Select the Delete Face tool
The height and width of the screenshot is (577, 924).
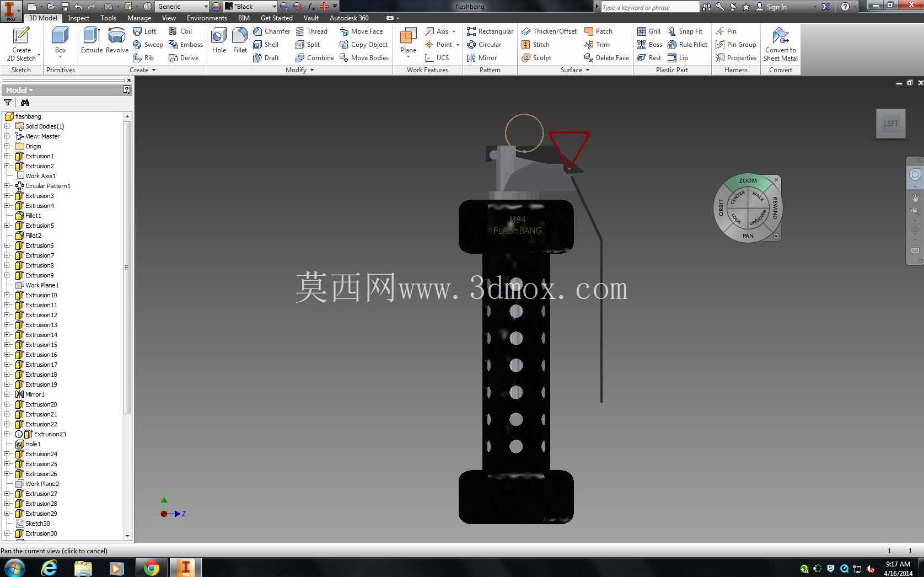(606, 58)
